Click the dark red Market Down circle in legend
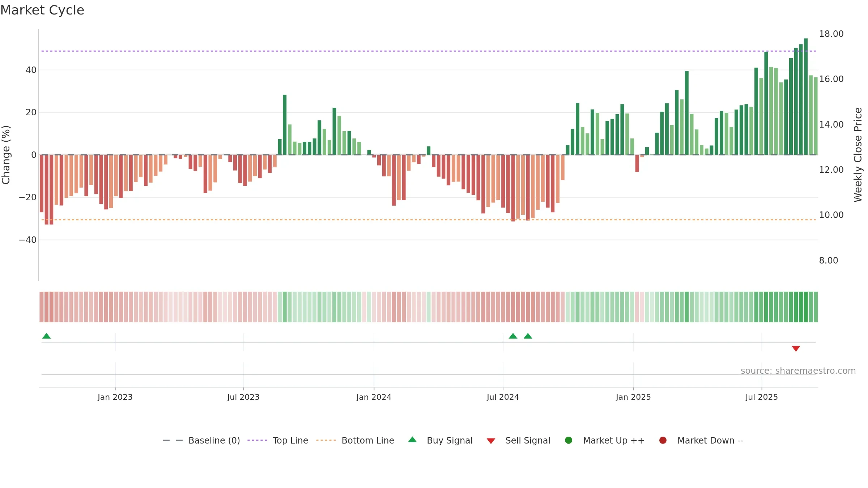Viewport: 868px width, 488px height. coord(663,440)
